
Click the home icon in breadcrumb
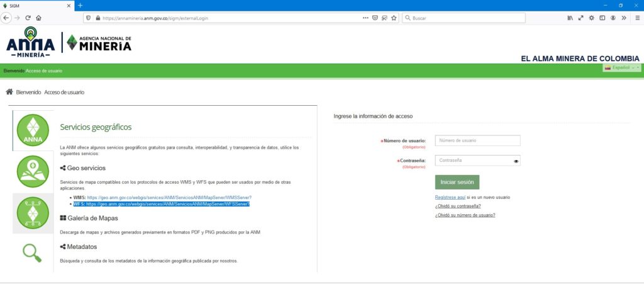pos(9,92)
